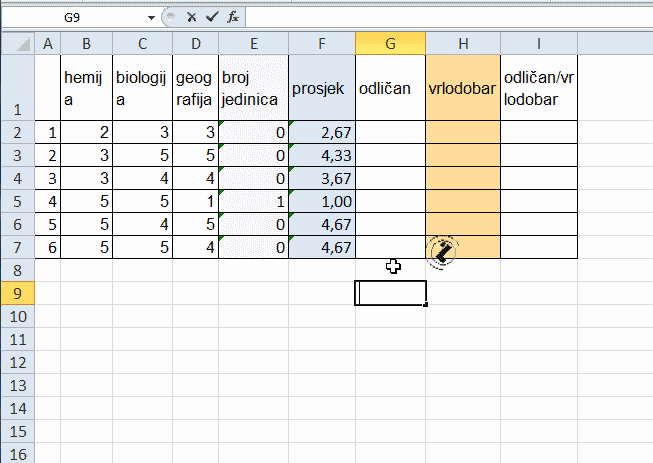653x463 pixels.
Task: Click the 'odličan/vrlodobar' header cell
Action: (539, 88)
